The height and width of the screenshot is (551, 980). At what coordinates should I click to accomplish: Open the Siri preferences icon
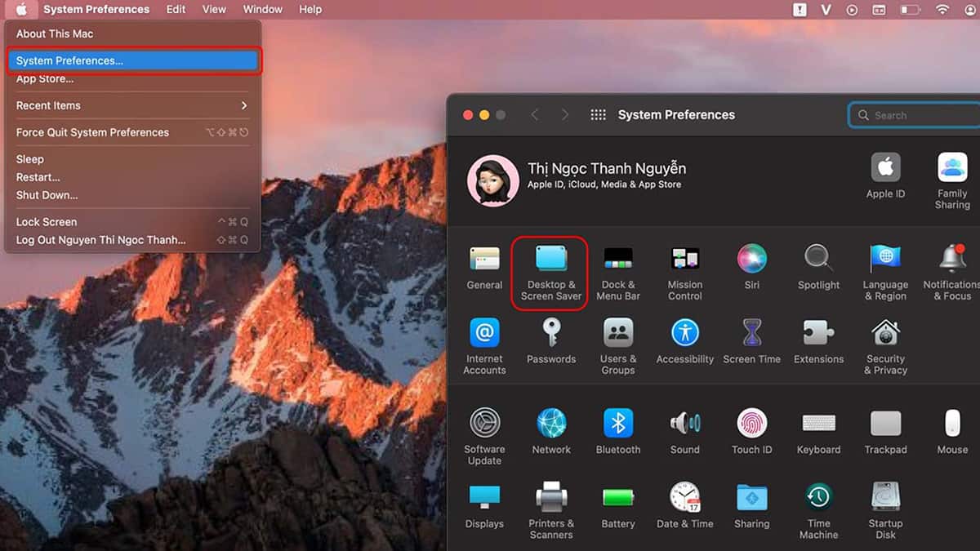coord(751,267)
